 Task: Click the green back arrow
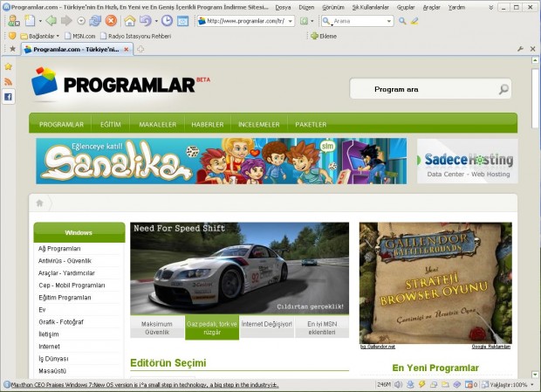pos(51,21)
